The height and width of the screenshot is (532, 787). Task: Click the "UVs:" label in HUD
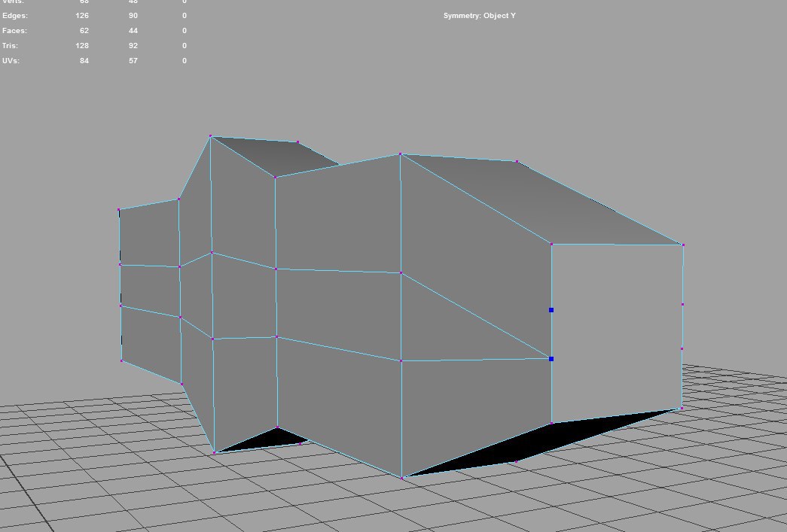click(x=11, y=61)
